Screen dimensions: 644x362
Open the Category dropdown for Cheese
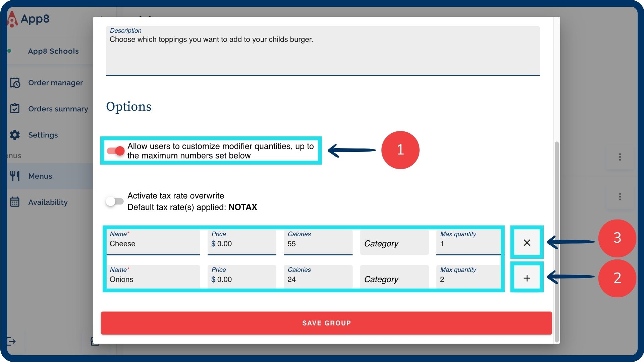click(394, 243)
